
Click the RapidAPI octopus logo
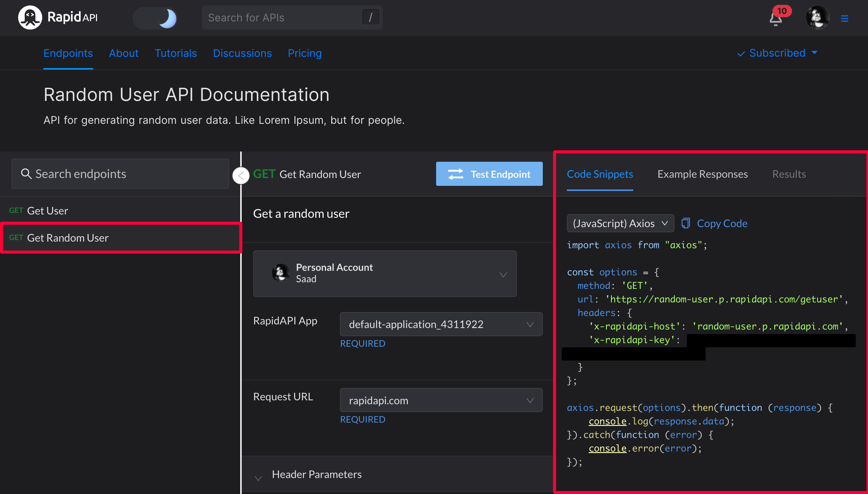(30, 17)
